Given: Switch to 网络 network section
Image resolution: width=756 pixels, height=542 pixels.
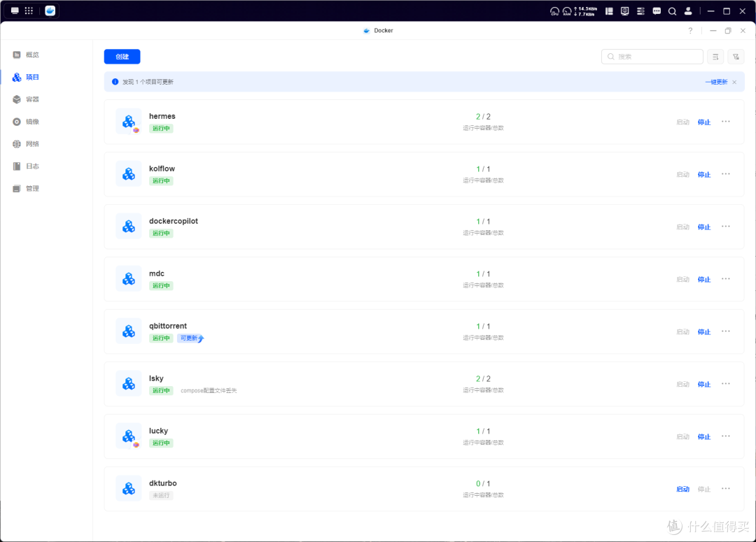Looking at the screenshot, I should [x=26, y=143].
